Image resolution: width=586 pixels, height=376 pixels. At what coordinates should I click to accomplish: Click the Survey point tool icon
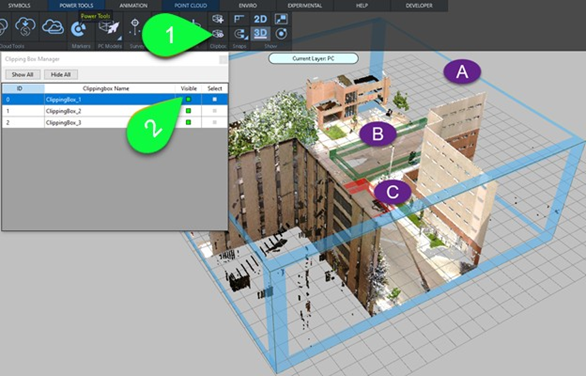(x=135, y=28)
